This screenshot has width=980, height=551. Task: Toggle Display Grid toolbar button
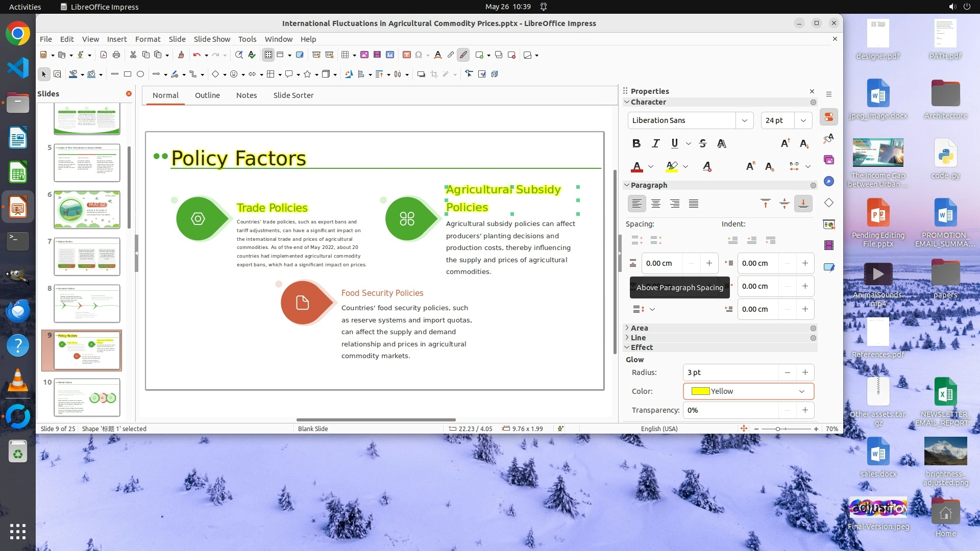click(x=268, y=55)
